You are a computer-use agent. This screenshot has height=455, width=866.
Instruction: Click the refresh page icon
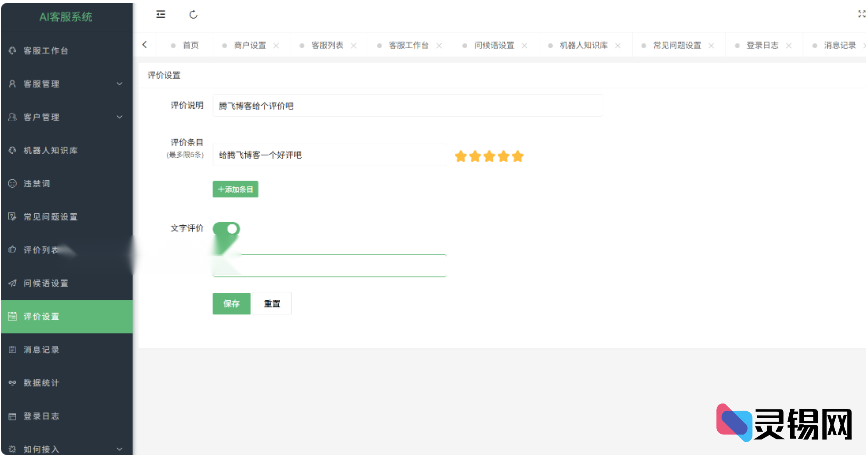[x=193, y=14]
